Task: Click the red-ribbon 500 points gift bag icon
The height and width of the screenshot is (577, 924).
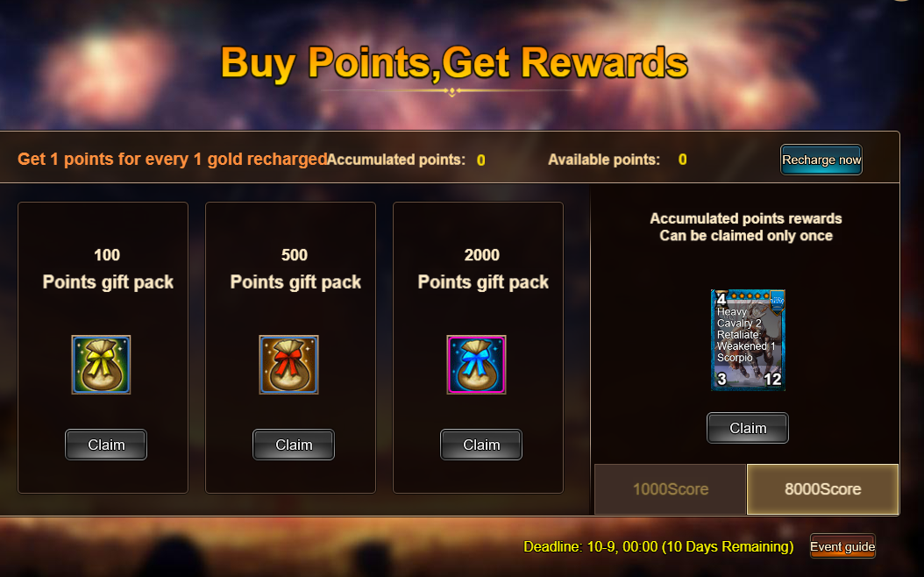Action: click(x=288, y=364)
